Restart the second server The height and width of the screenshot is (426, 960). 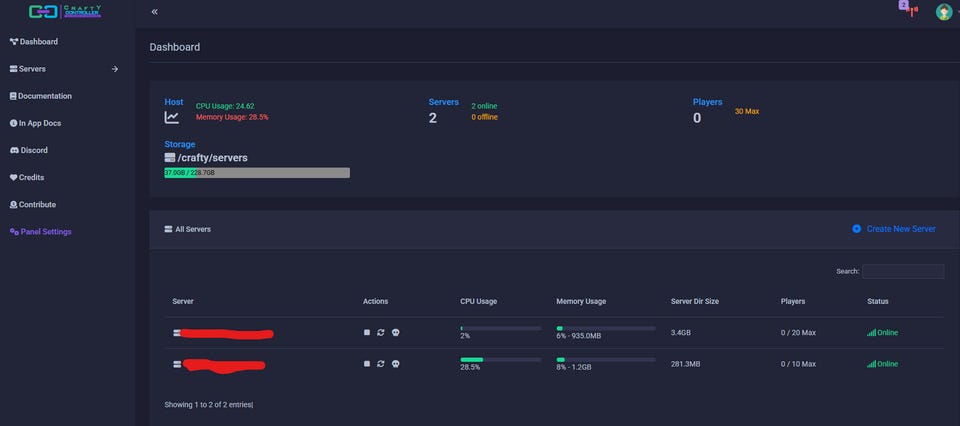[380, 364]
